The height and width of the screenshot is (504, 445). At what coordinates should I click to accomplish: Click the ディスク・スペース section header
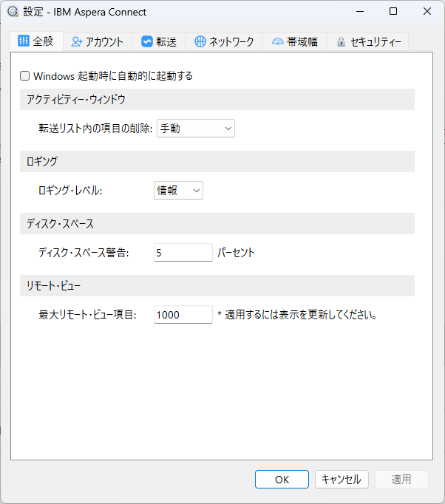click(217, 223)
